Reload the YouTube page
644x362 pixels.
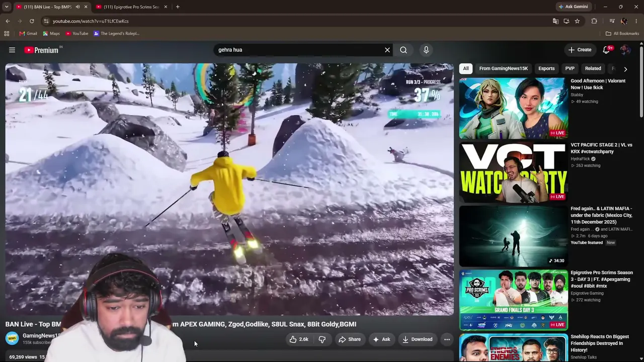click(32, 21)
